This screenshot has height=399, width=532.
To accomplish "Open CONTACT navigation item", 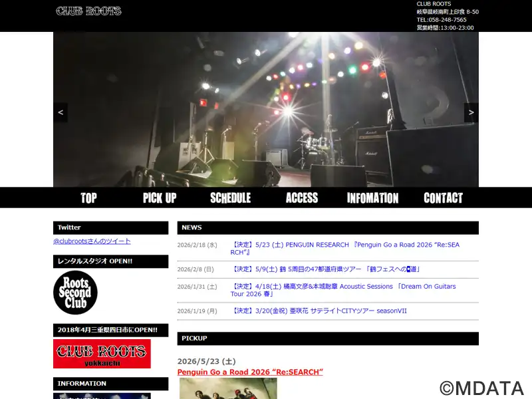I will tap(443, 198).
